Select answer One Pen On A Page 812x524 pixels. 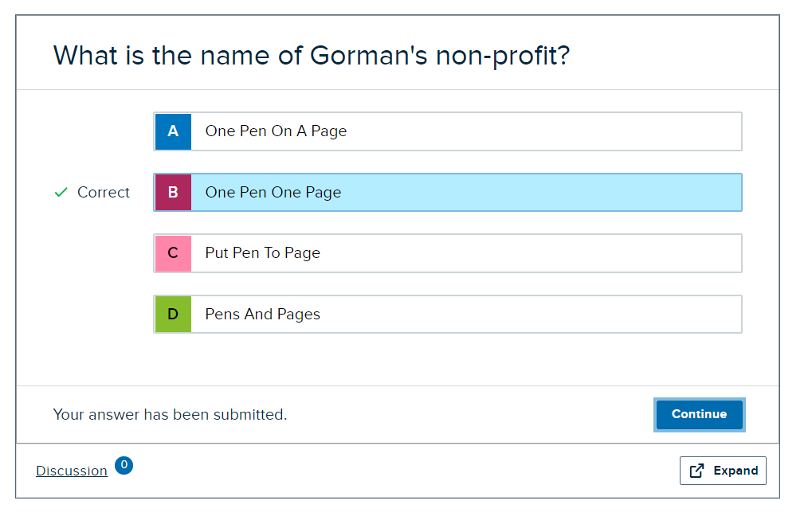pos(276,131)
